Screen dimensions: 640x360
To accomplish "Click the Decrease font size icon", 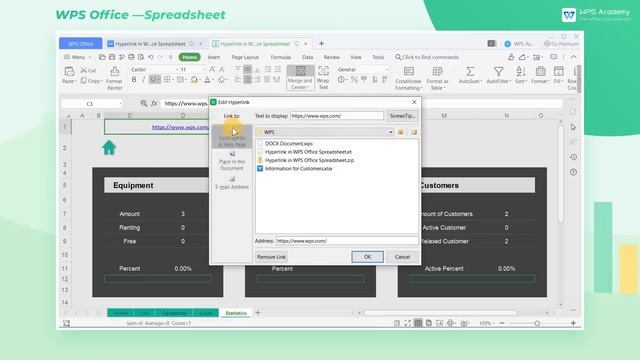I will point(222,70).
